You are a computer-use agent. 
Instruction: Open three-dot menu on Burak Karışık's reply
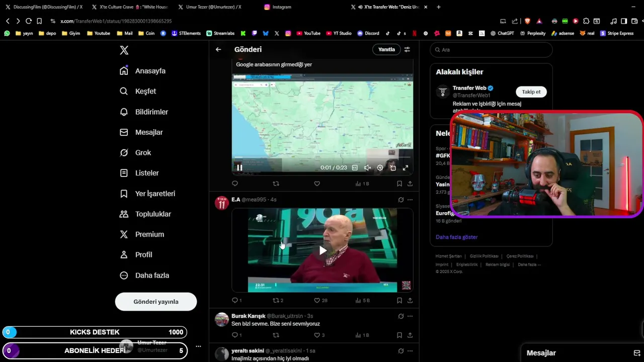410,316
